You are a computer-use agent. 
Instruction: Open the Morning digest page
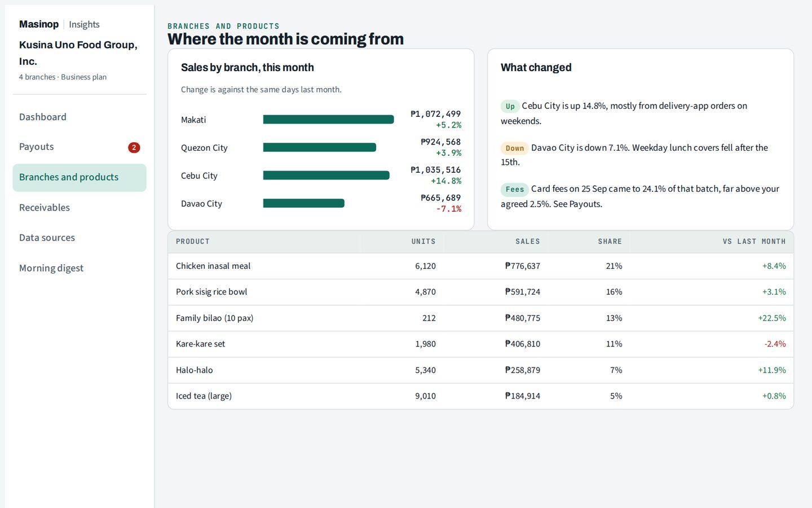pos(80,268)
